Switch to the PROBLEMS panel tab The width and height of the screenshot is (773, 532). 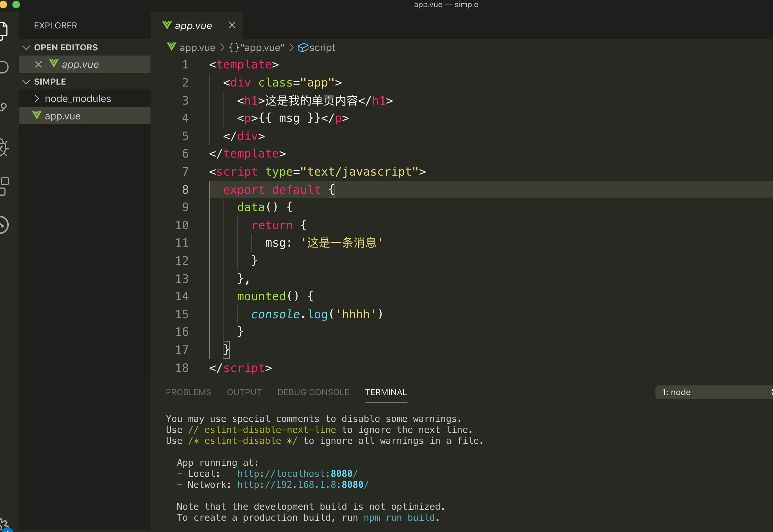pyautogui.click(x=188, y=392)
